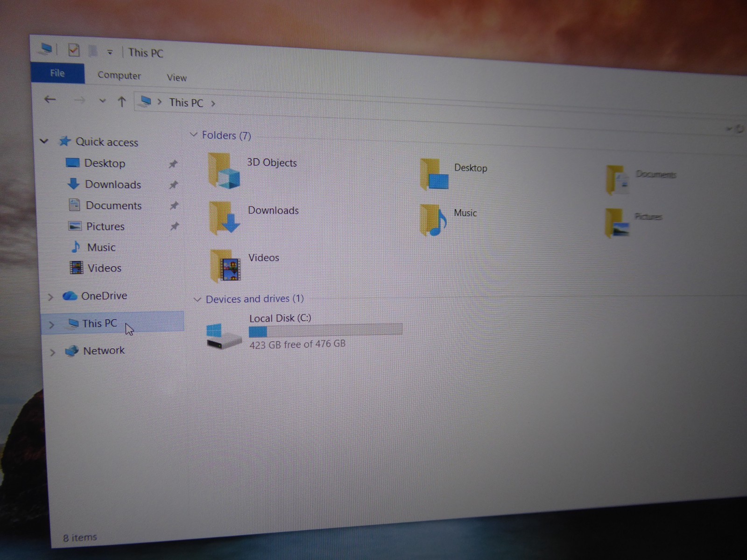Select the 3D Objects folder icon
The image size is (747, 560).
click(224, 171)
